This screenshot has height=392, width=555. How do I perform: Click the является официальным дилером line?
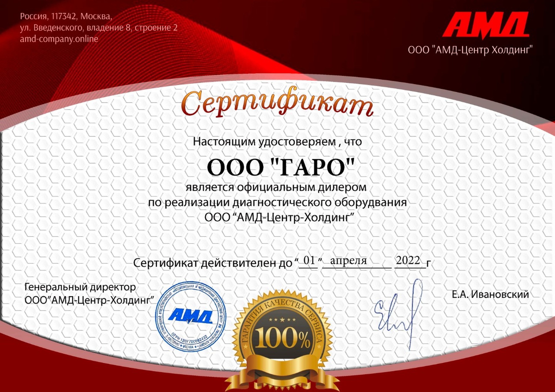(x=276, y=187)
